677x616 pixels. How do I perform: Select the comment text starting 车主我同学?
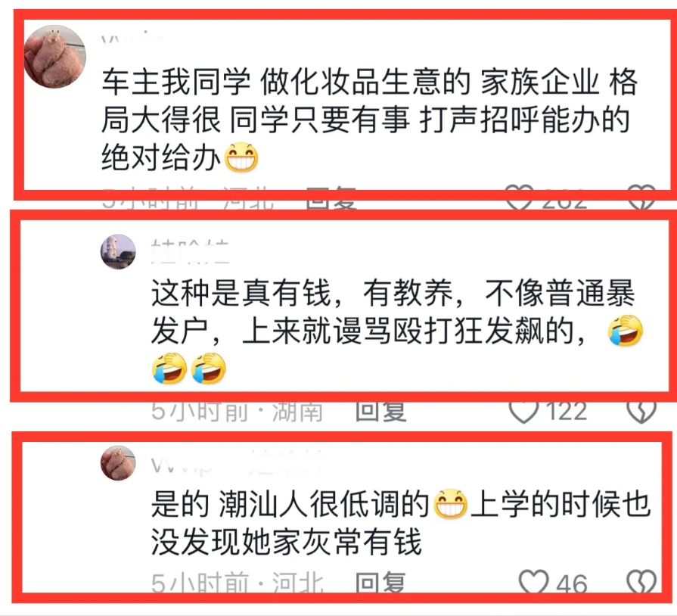370,120
